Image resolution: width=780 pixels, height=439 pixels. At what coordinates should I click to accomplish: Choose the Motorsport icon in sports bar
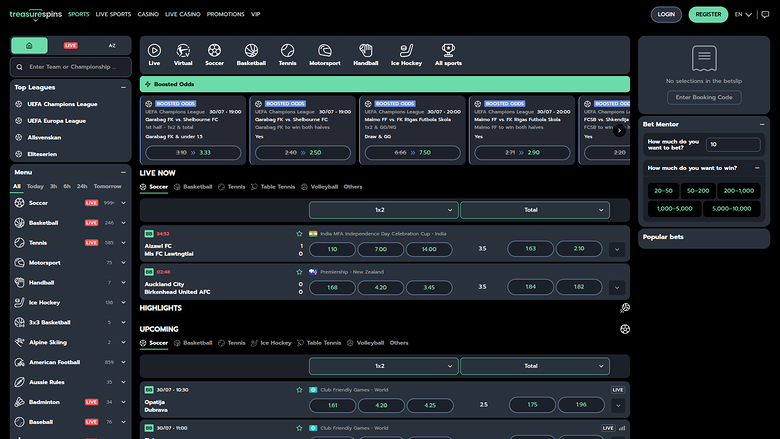324,52
